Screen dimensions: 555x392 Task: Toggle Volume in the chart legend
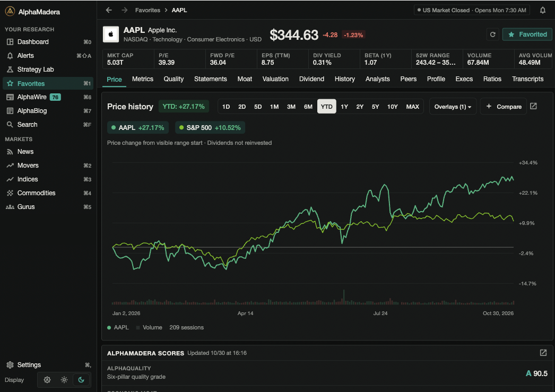149,328
